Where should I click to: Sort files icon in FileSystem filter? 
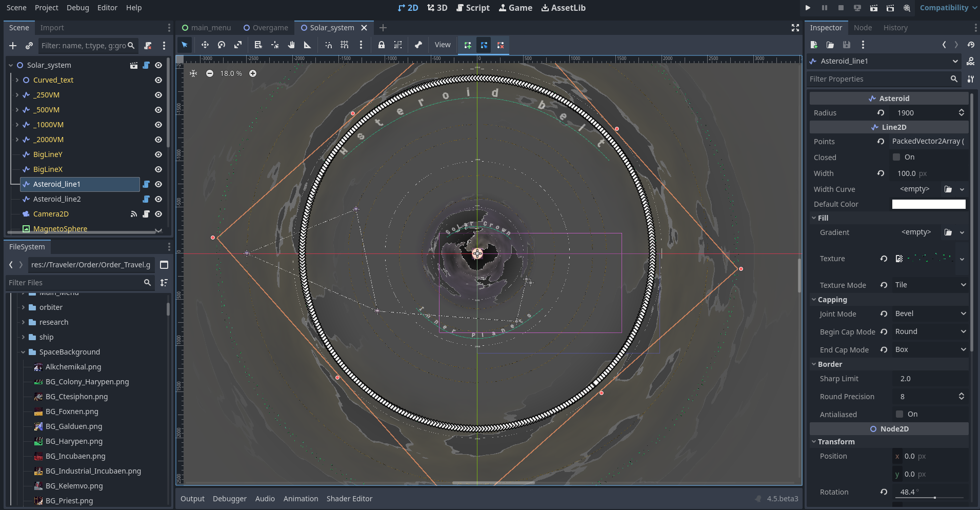(164, 283)
